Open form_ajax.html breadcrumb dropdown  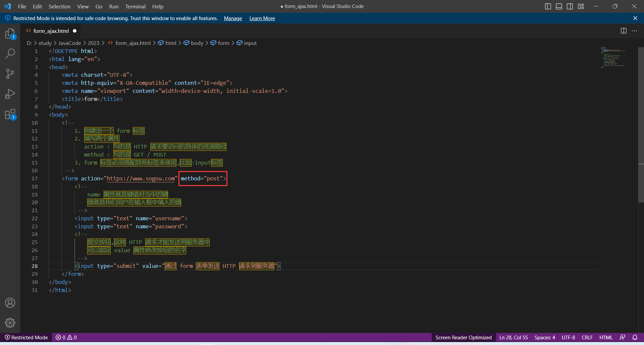pos(129,43)
